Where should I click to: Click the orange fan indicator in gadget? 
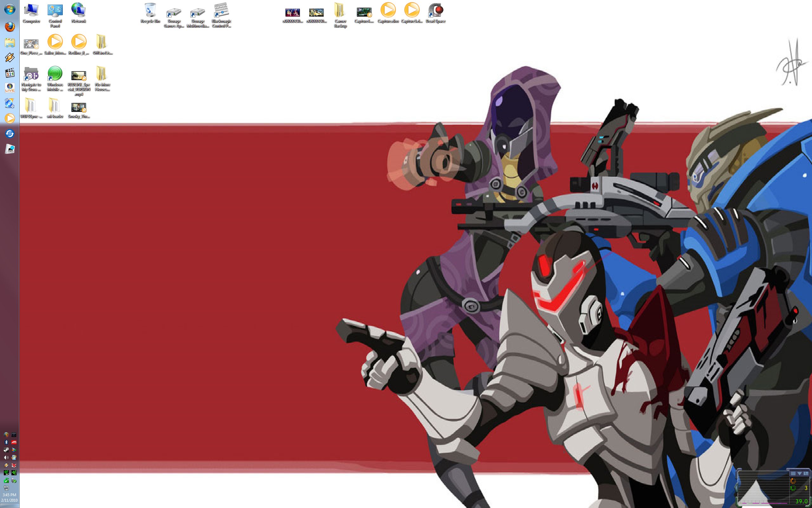coord(793,481)
